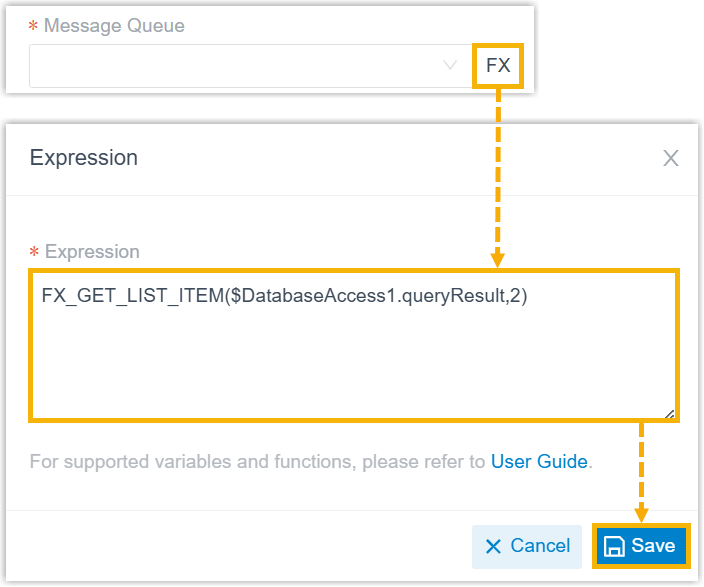Image resolution: width=704 pixels, height=587 pixels.
Task: Select the Message Queue field label
Action: point(114,26)
